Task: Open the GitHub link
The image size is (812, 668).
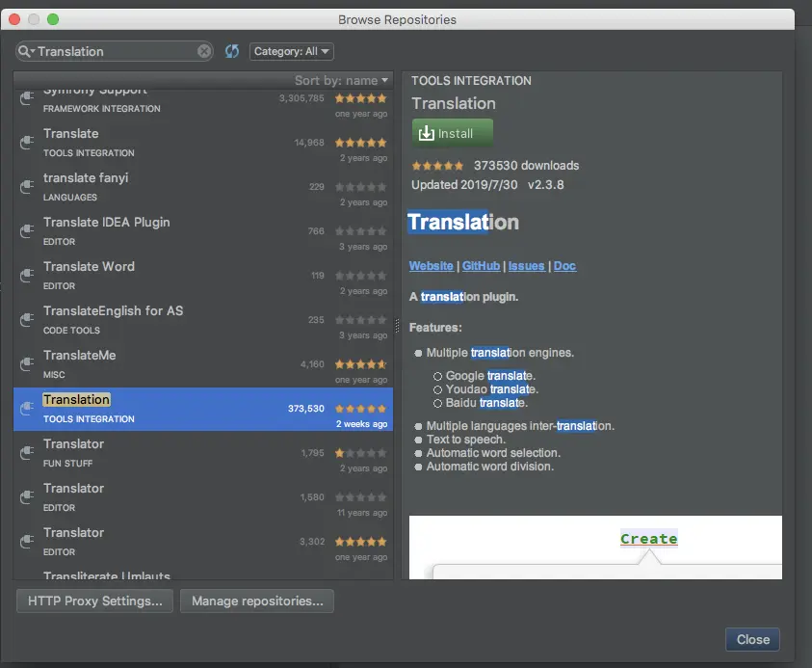Action: click(x=481, y=266)
